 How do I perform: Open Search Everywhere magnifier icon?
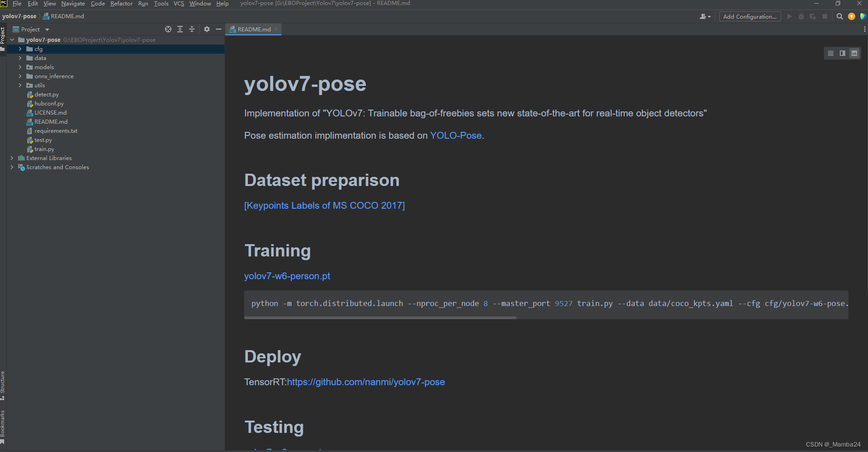(x=840, y=16)
